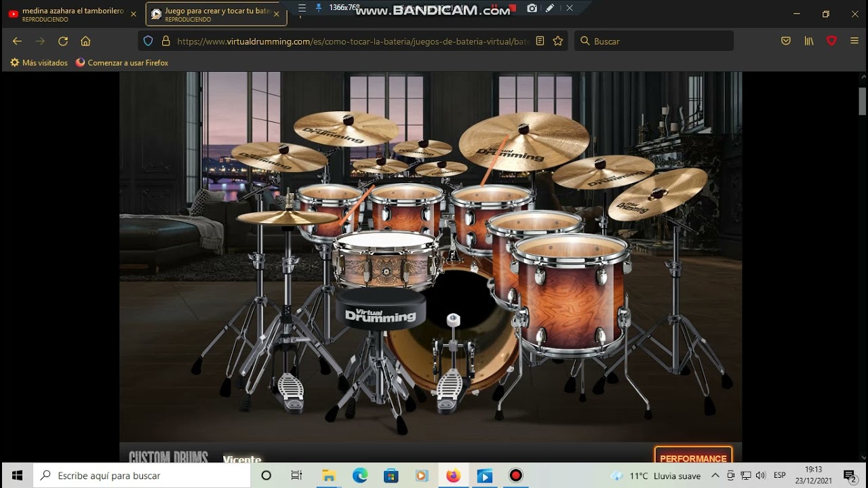Open Firefox library icon
The width and height of the screenshot is (868, 488).
(809, 41)
